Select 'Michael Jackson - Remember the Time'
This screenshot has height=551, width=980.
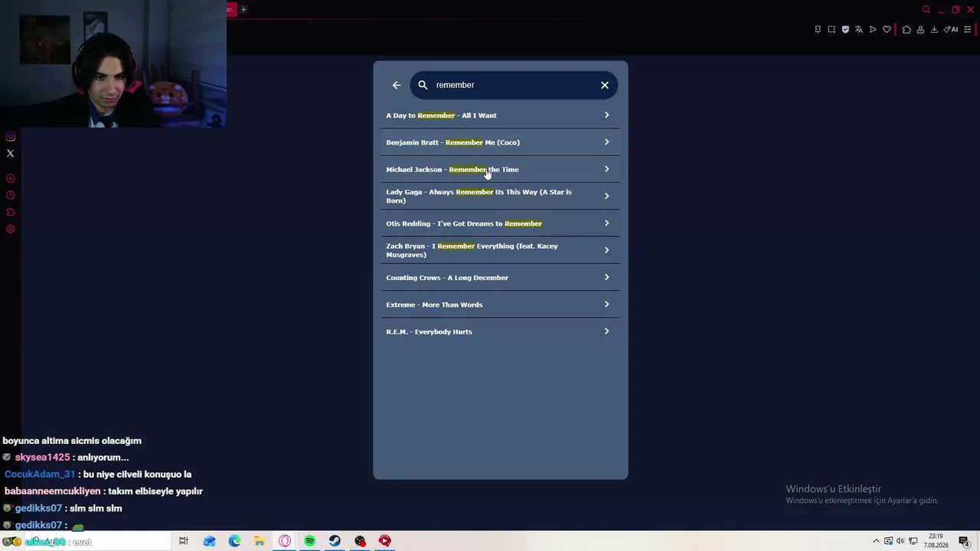click(x=501, y=169)
